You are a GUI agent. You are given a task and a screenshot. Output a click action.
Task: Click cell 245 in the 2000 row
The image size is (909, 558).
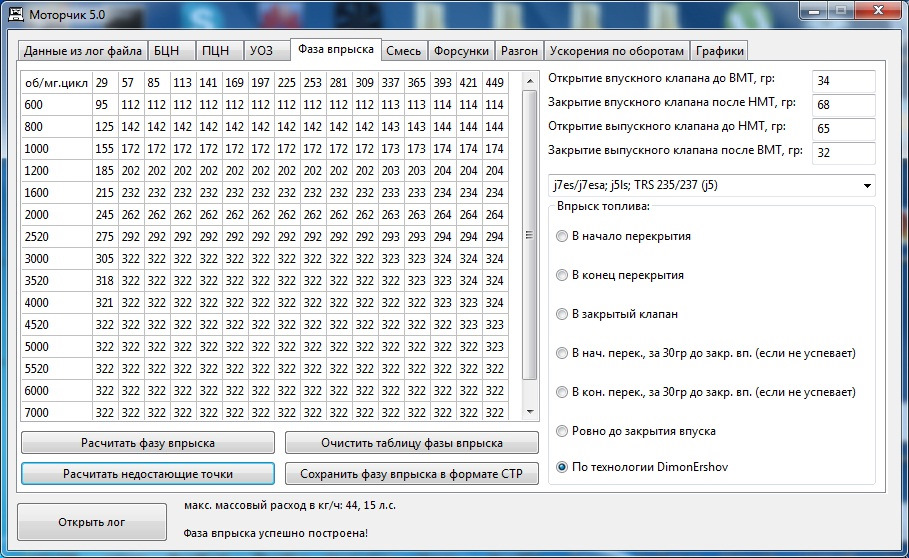point(106,215)
